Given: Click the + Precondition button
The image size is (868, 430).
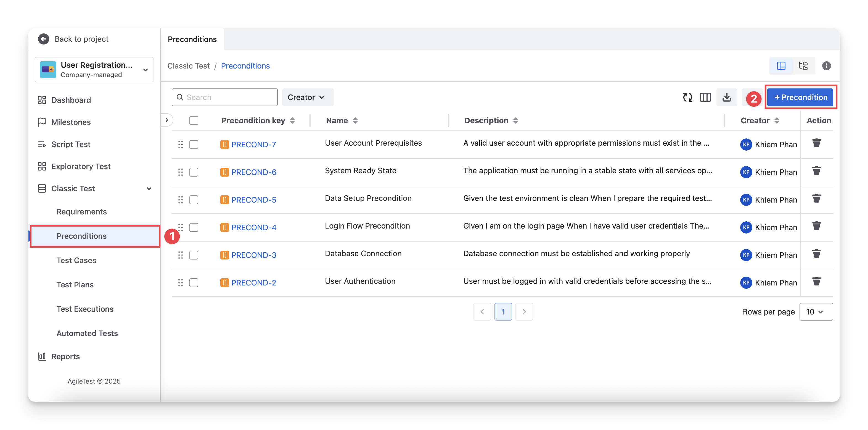Looking at the screenshot, I should 800,98.
